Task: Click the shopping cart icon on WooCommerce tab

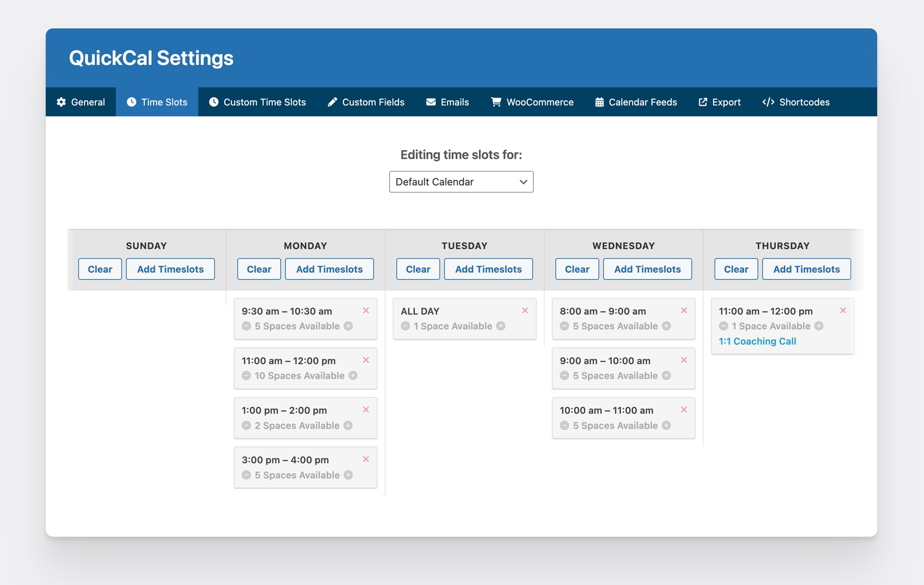Action: pyautogui.click(x=495, y=102)
